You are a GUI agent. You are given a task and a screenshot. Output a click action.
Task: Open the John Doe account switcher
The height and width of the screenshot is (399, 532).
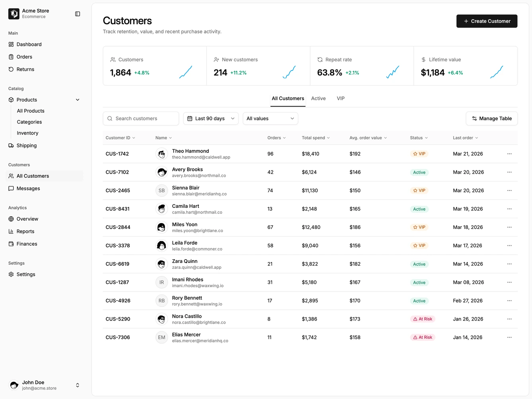[44, 385]
